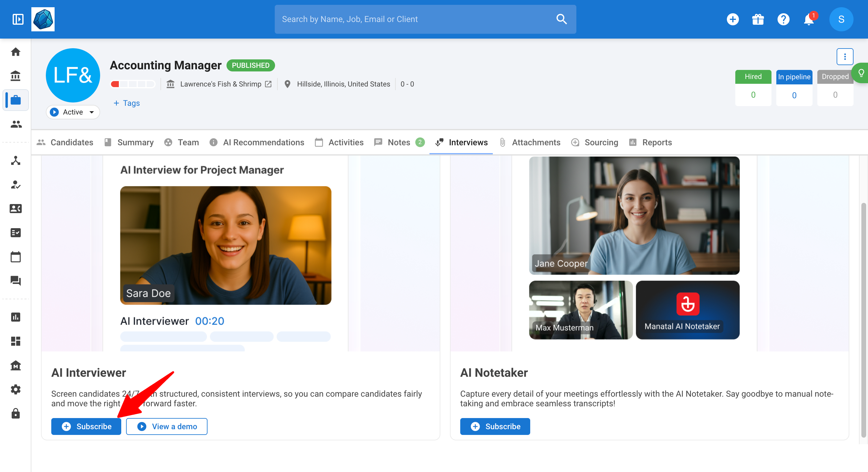Screen dimensions: 868x472
Task: Subscribe to AI Notetaker
Action: click(x=495, y=426)
